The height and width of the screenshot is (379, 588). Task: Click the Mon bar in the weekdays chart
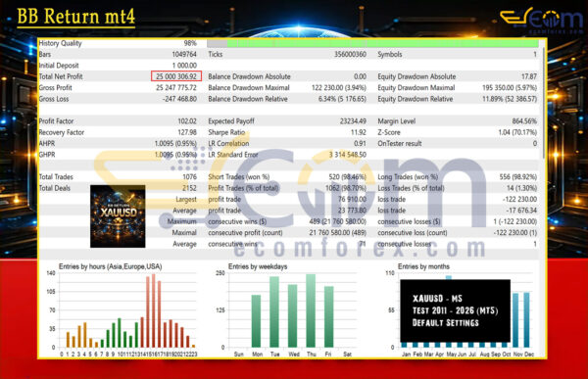[x=256, y=321]
